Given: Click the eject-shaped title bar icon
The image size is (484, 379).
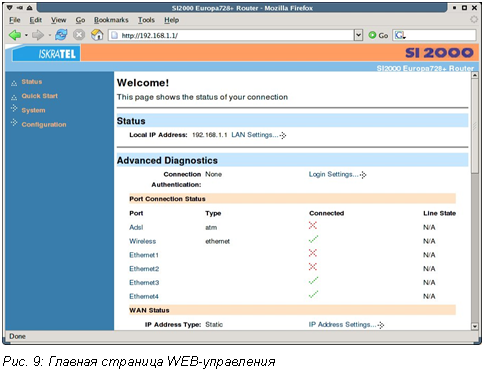Looking at the screenshot, I should pos(29,7).
